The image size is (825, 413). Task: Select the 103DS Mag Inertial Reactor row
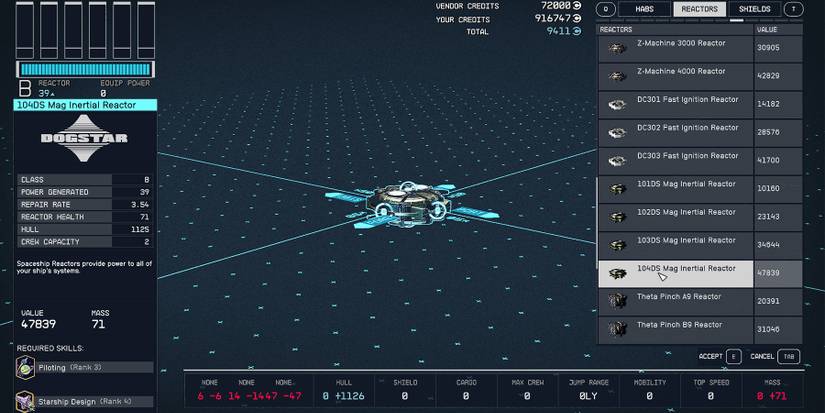[x=700, y=246]
